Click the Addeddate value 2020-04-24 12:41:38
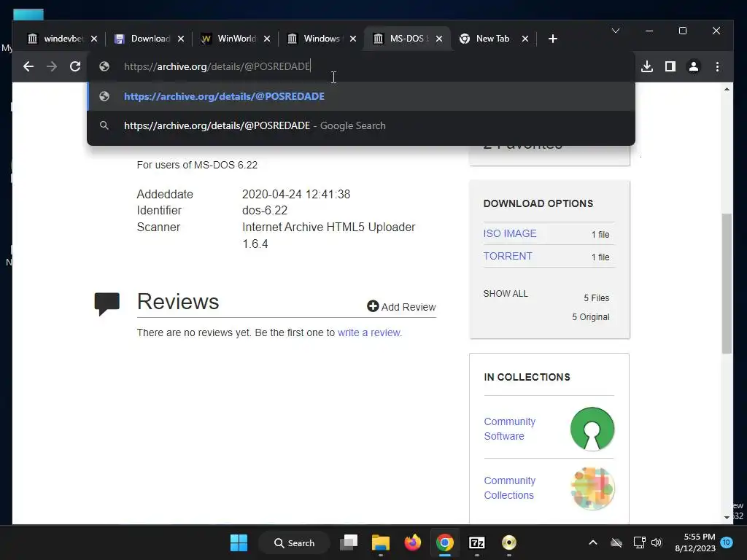 (x=296, y=194)
